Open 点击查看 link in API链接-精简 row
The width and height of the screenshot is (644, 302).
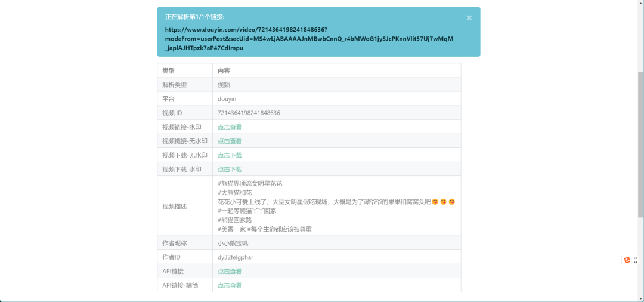pos(230,285)
